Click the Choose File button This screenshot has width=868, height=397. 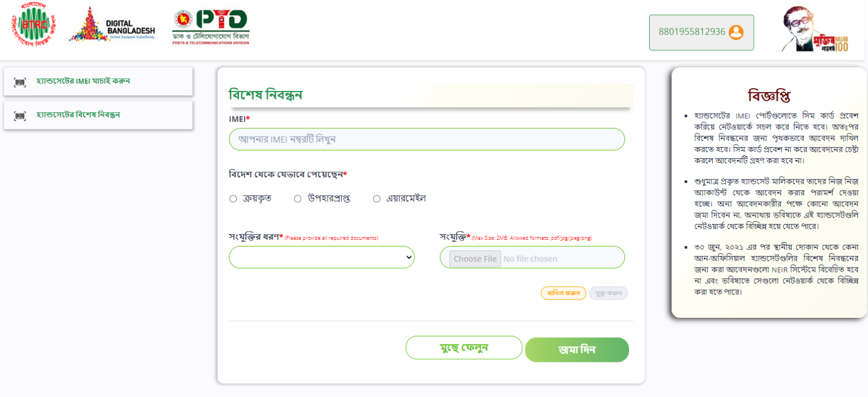475,259
